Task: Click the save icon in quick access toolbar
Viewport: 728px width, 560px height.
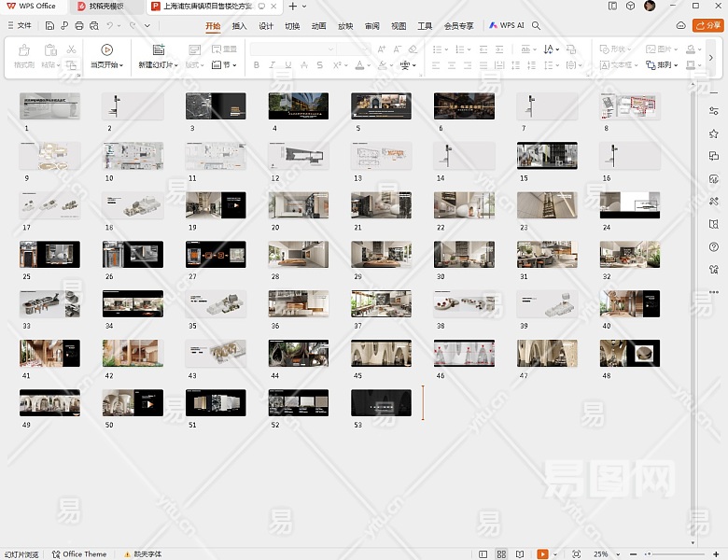Action: coord(50,25)
